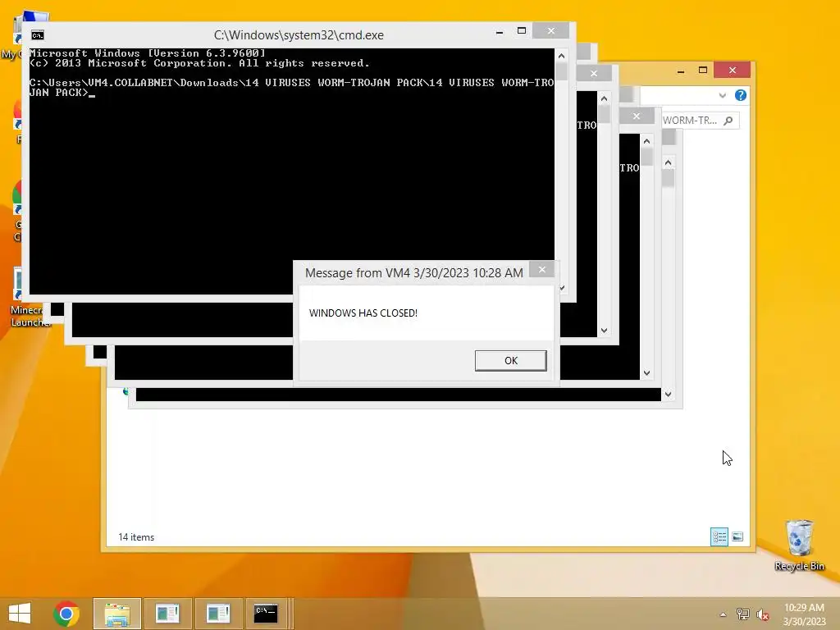The image size is (840, 630).
Task: Select first message window taskbar icon
Action: [167, 614]
